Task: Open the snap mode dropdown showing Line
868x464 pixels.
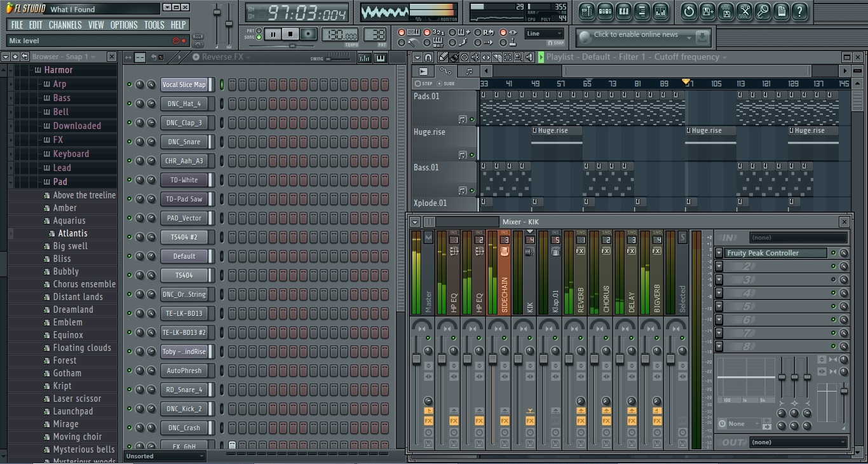Action: click(x=545, y=34)
